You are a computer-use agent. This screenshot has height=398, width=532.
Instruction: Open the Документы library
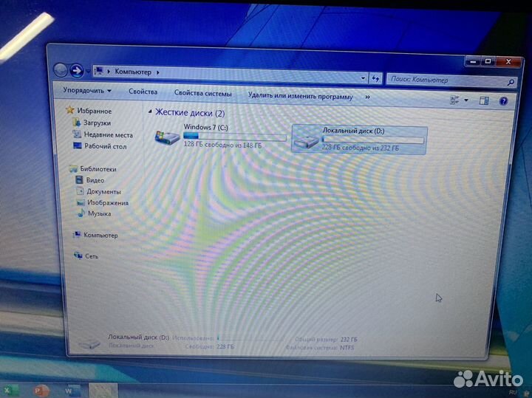(103, 191)
